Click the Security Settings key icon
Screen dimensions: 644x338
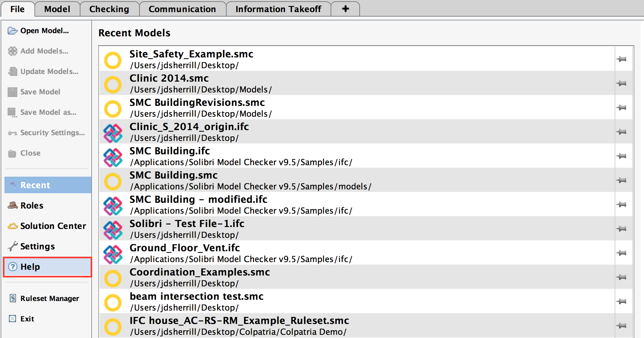coord(12,133)
